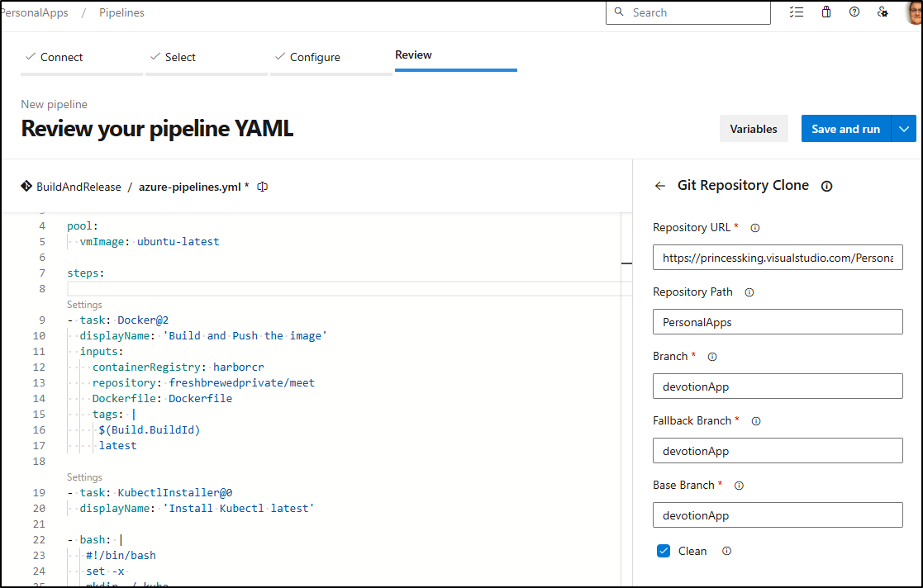Show info for Git Repository Clone task
This screenshot has height=588, width=923.
827,187
